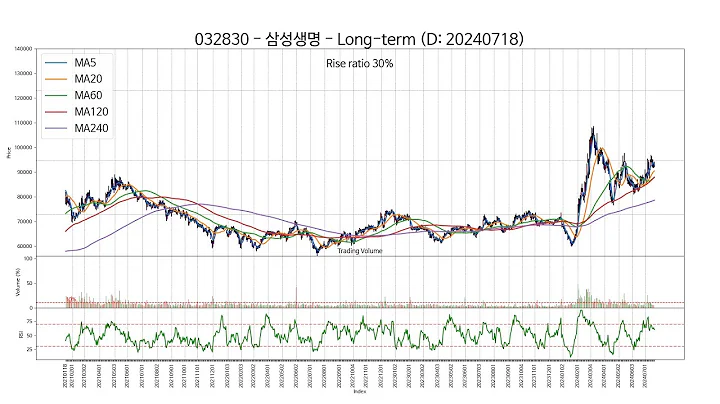Viewport: 720px width, 404px height.
Task: Click the 100 tick on the Volume axis
Action: [x=28, y=259]
